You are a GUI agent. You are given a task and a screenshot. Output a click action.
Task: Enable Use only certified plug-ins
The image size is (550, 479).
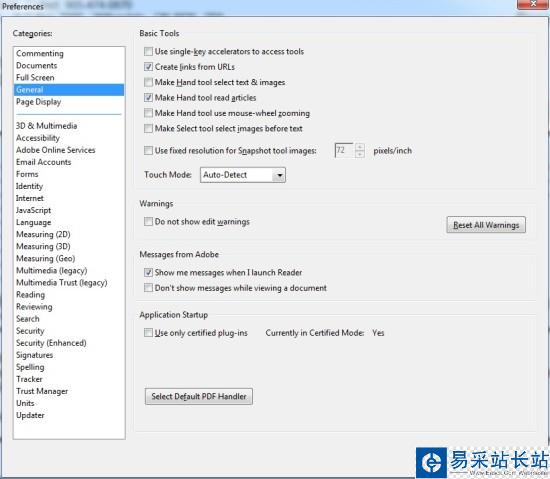(148, 333)
